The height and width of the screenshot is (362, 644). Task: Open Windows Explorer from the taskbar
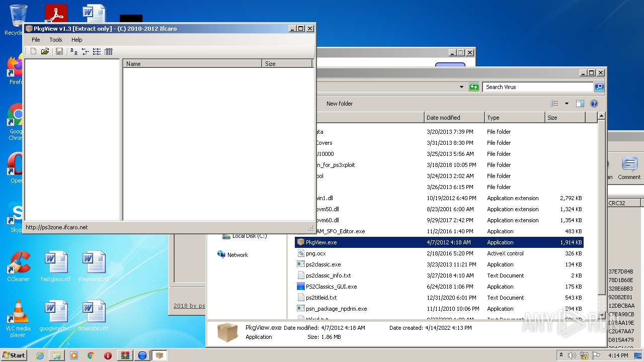(x=57, y=355)
